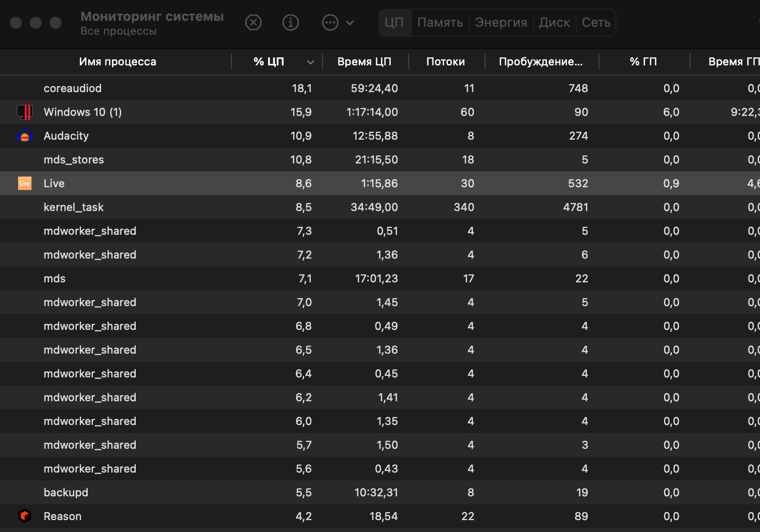Image resolution: width=760 pixels, height=532 pixels.
Task: Toggle sort direction arrow in % ЦП column
Action: tap(311, 62)
